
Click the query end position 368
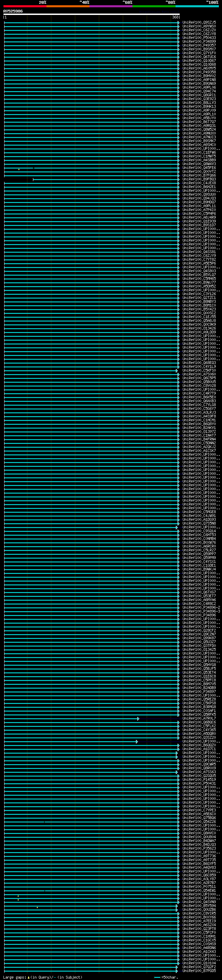click(175, 17)
